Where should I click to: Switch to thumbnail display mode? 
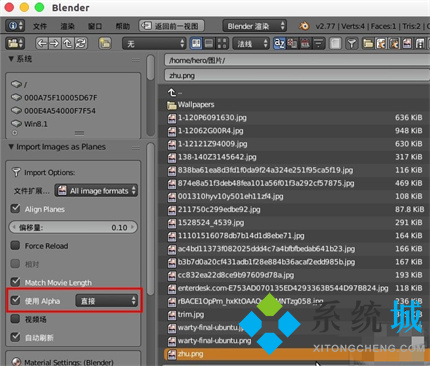point(222,43)
